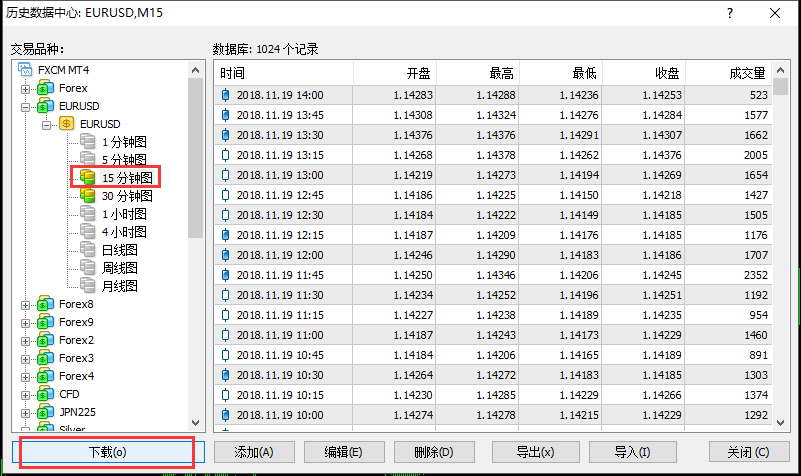Click candle icon for 2018.11.19 14:00 row

pyautogui.click(x=226, y=95)
